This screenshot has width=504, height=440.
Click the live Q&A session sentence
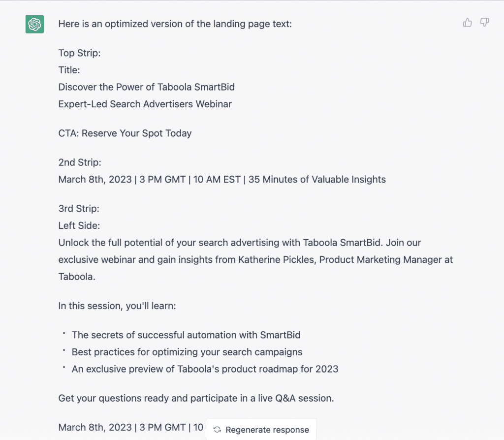195,398
